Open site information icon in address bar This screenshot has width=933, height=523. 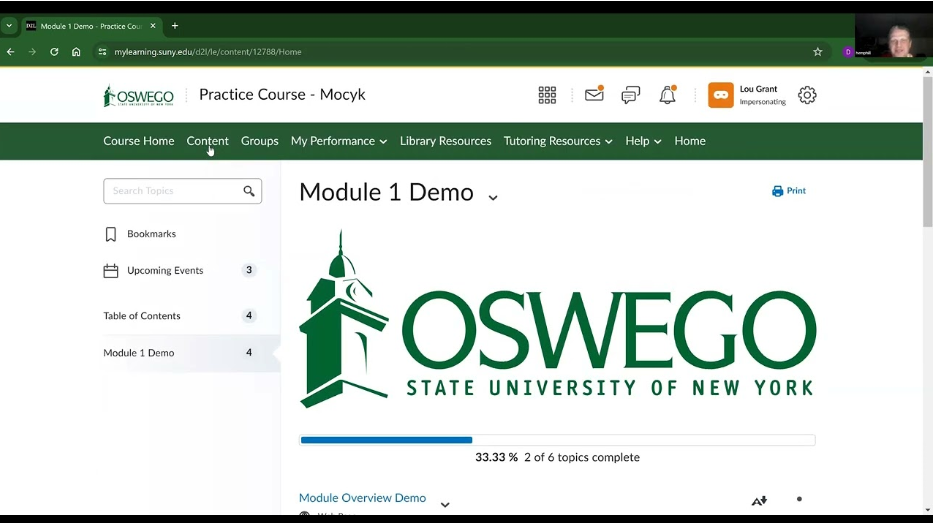pyautogui.click(x=102, y=52)
